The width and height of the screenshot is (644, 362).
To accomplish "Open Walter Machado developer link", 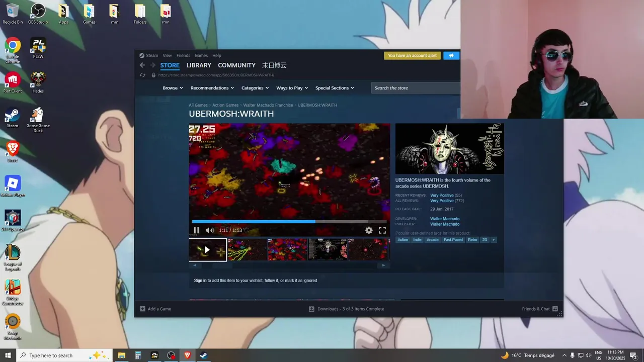I will point(445,219).
